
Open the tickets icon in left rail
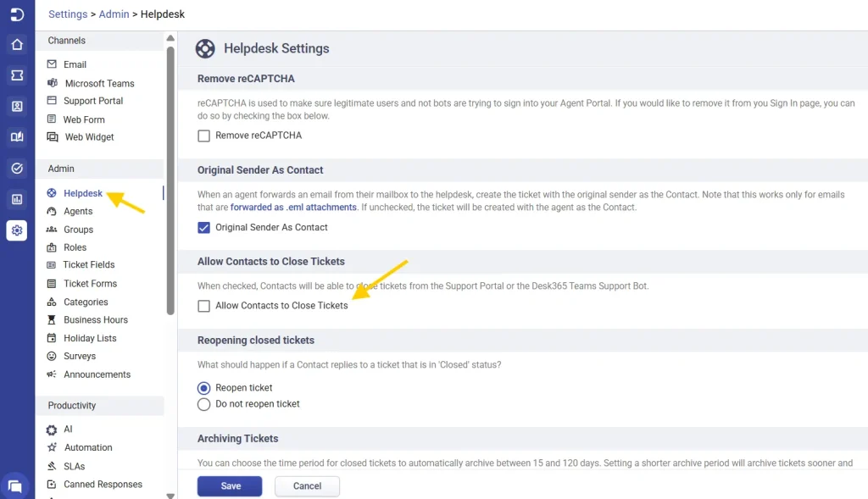pos(17,75)
